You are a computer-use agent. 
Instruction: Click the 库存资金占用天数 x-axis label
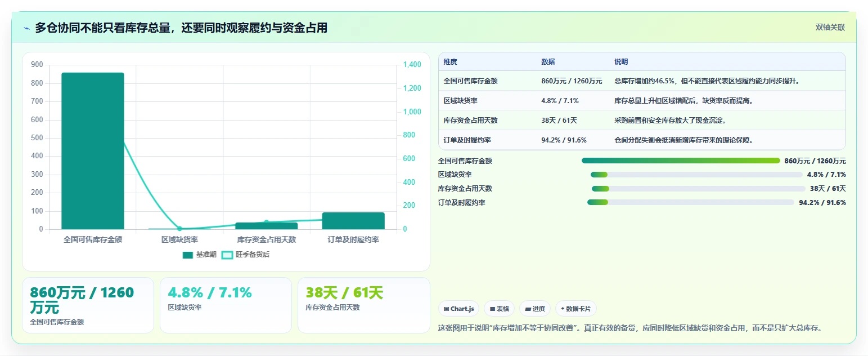(x=267, y=239)
